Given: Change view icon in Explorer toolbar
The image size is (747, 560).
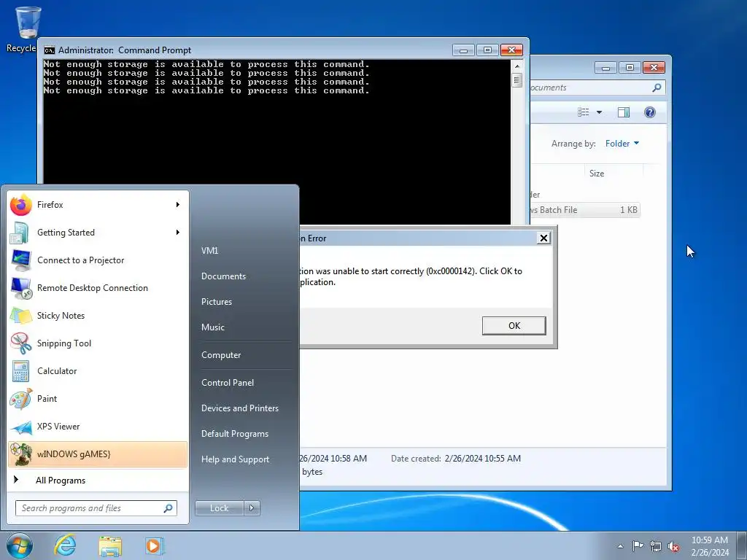Looking at the screenshot, I should tap(584, 112).
